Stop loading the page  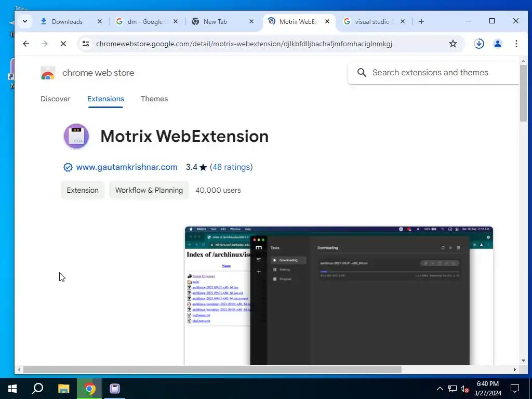(63, 44)
